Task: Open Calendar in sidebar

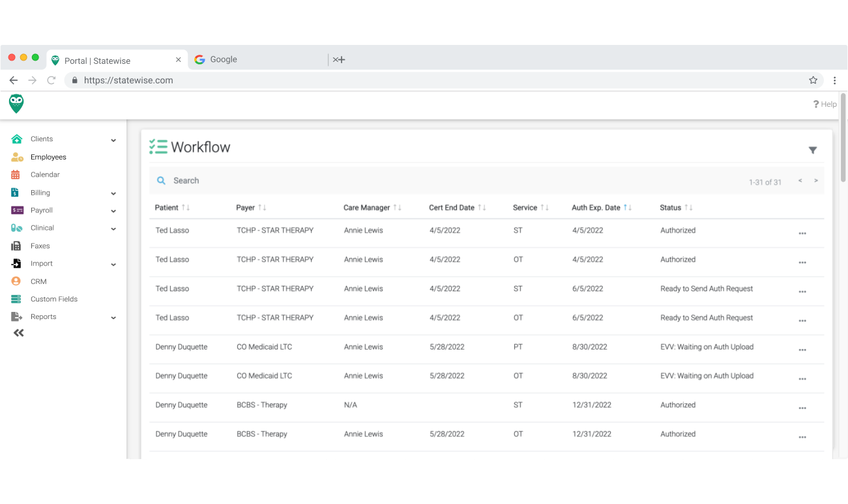Action: (45, 175)
